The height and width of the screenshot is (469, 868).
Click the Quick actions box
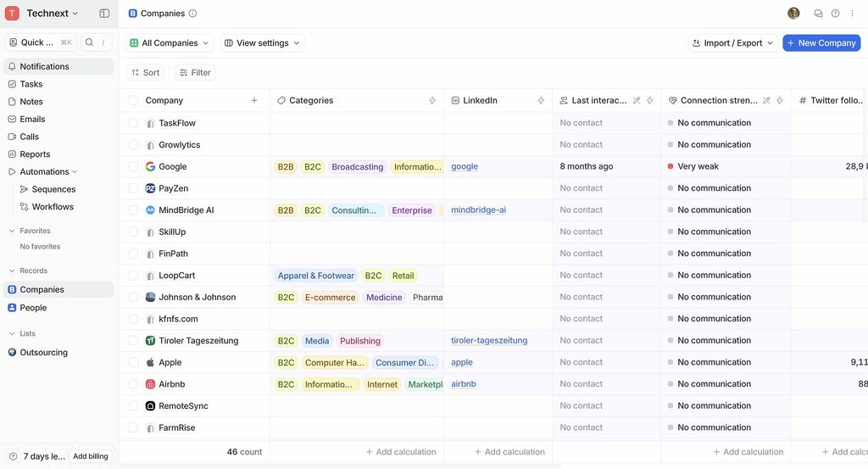[41, 42]
